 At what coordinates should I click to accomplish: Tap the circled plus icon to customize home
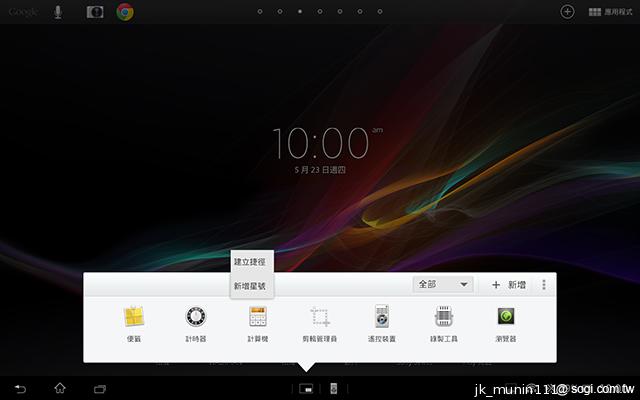click(x=567, y=12)
